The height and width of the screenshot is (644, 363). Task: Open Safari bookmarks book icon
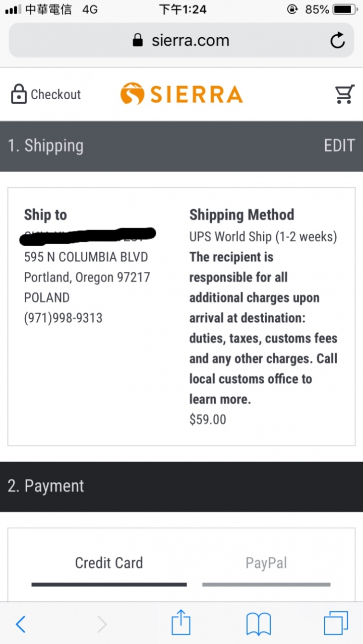[259, 624]
